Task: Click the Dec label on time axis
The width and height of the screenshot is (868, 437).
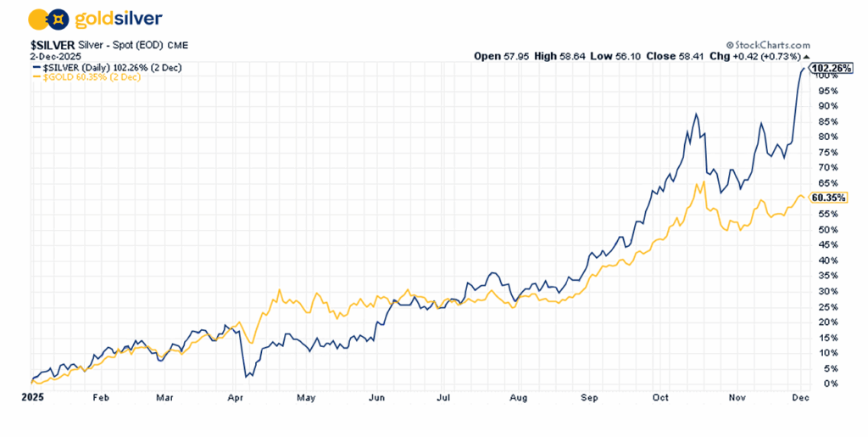Action: click(x=798, y=396)
